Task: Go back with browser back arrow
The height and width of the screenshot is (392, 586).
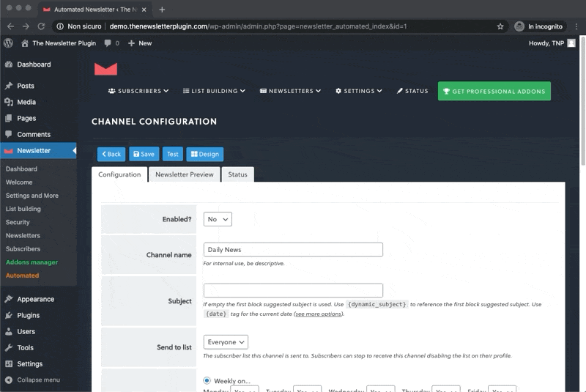Action: pos(10,26)
